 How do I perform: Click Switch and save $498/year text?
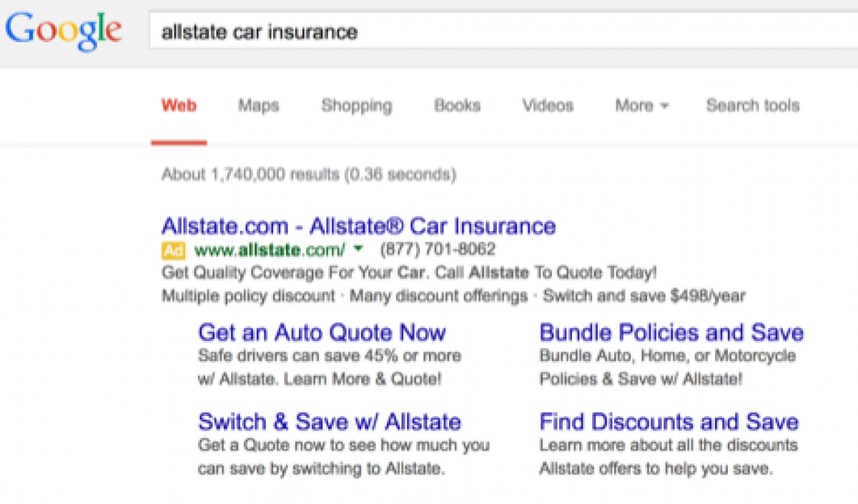click(644, 295)
